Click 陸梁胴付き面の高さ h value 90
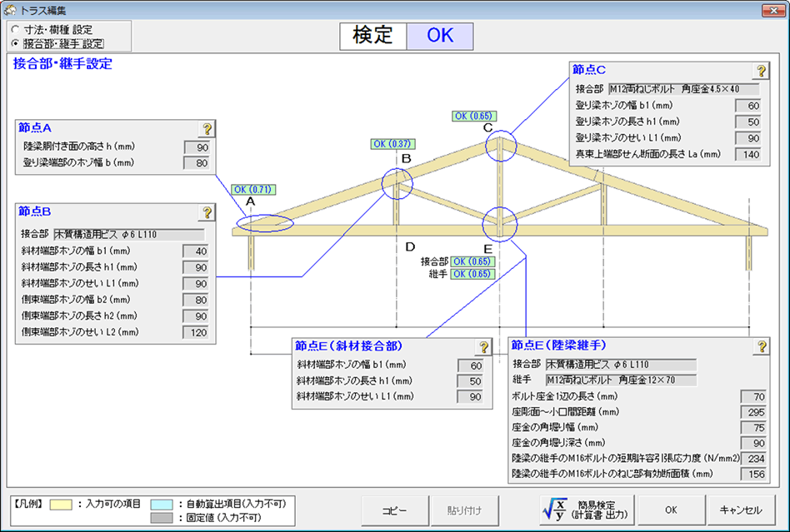Viewport: 790px width, 532px height. point(197,147)
